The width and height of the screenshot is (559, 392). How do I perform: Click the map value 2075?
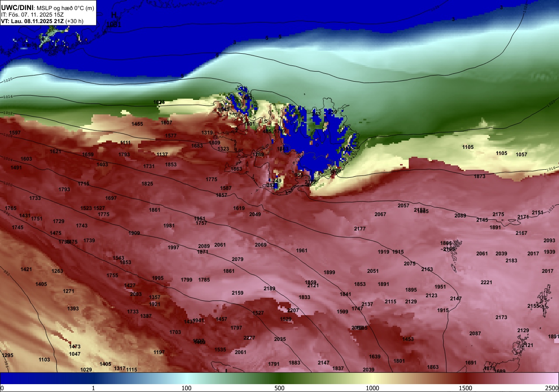click(x=410, y=264)
